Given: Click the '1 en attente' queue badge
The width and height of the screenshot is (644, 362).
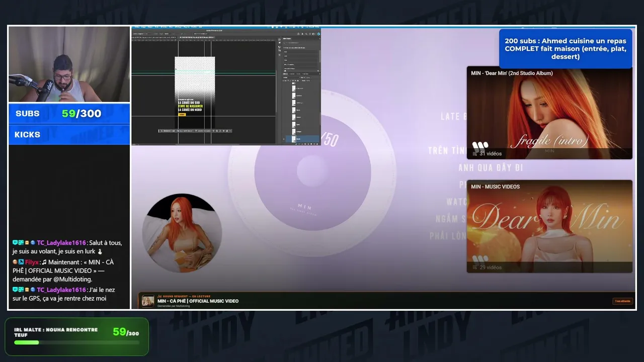Looking at the screenshot, I should [x=622, y=301].
